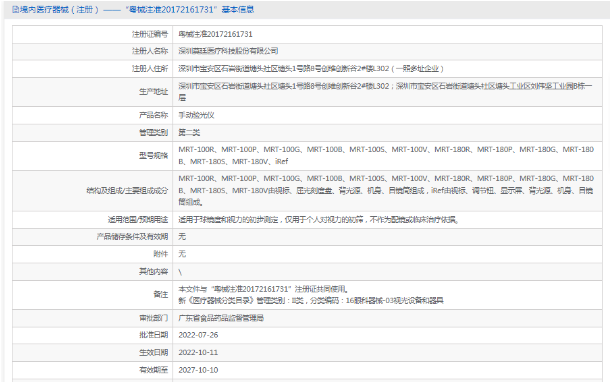Select the 产品名称 label cell

click(x=93, y=115)
